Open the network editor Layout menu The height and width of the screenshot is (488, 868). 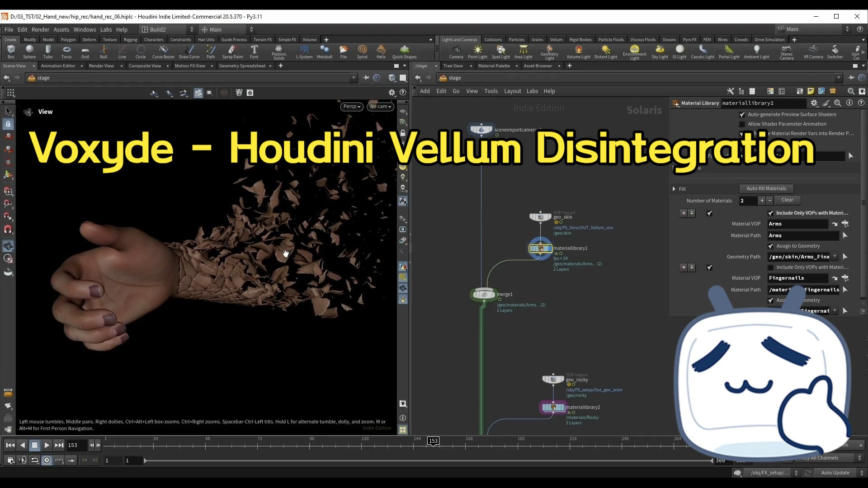point(513,91)
